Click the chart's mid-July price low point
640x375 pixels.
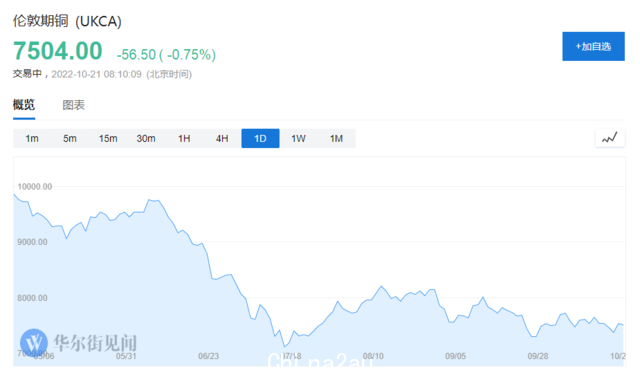(285, 347)
